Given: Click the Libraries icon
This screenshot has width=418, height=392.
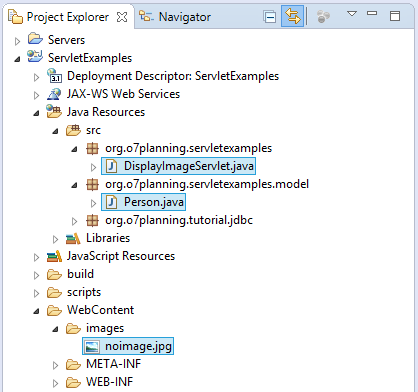Looking at the screenshot, I should click(x=73, y=238).
